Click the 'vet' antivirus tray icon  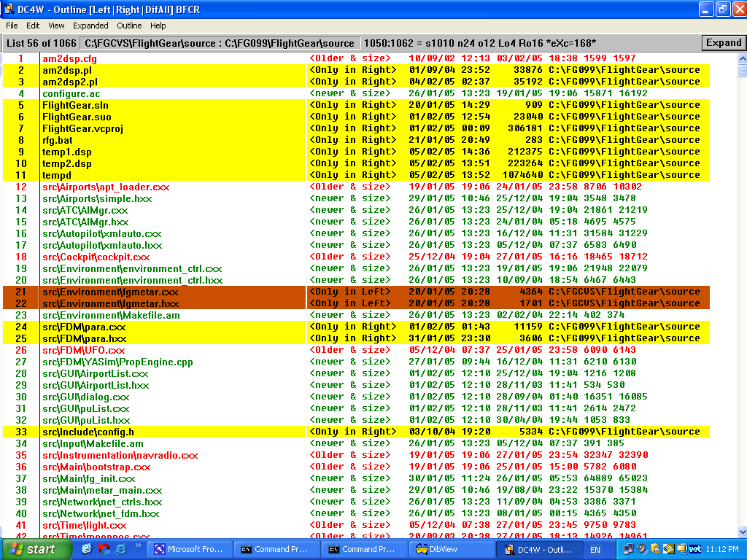click(x=695, y=549)
